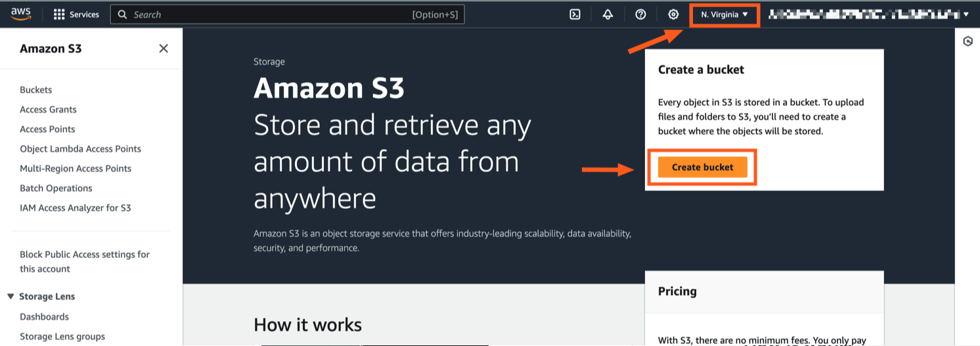This screenshot has width=980, height=346.
Task: Open Batch Operations link
Action: click(56, 188)
